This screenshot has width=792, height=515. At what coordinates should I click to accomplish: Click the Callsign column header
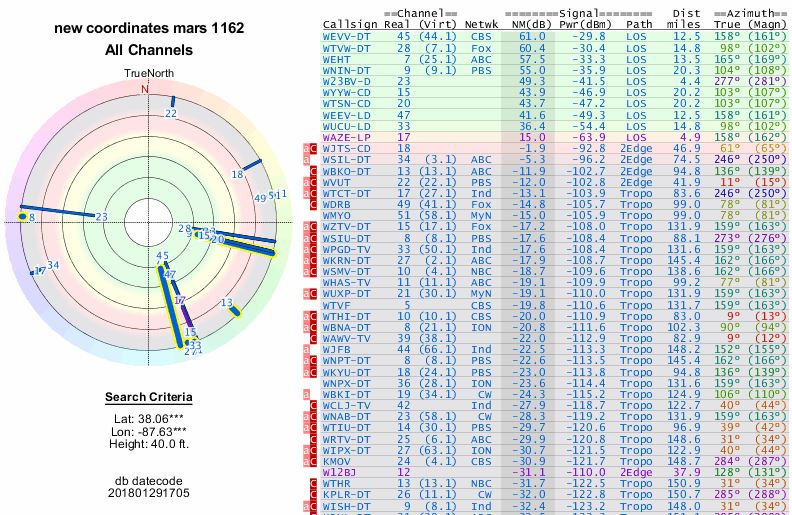point(351,24)
